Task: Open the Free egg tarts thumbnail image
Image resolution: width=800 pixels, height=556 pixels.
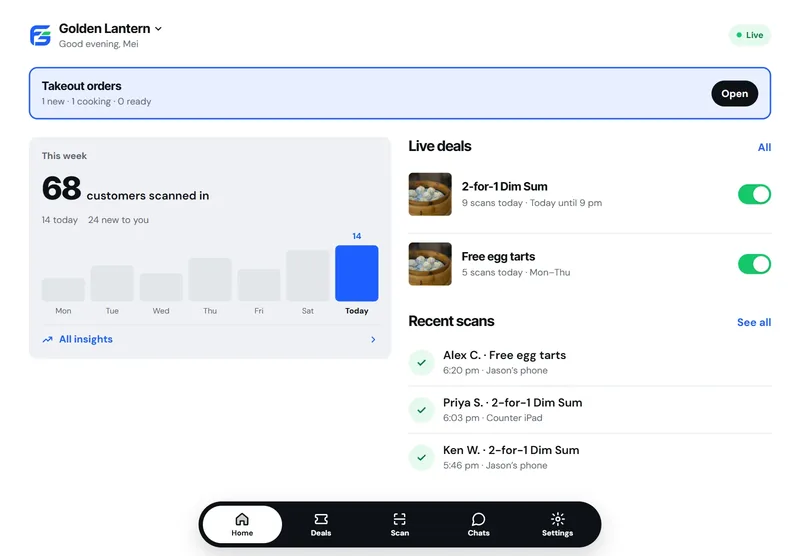Action: 430,264
